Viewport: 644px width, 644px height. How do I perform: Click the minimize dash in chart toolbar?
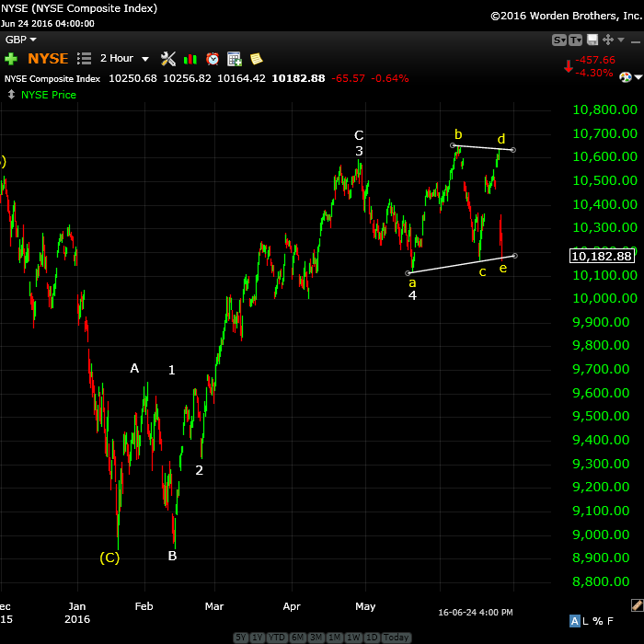(x=636, y=41)
